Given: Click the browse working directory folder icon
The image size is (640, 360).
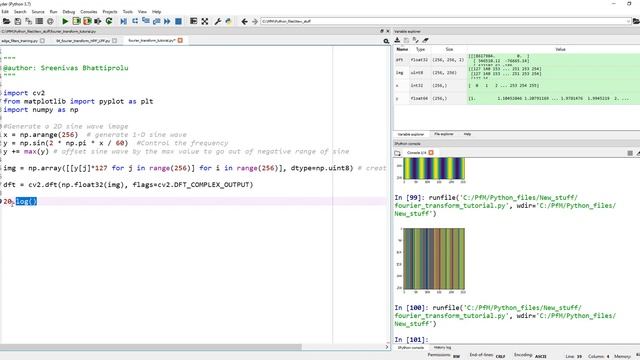Looking at the screenshot, I should point(636,21).
